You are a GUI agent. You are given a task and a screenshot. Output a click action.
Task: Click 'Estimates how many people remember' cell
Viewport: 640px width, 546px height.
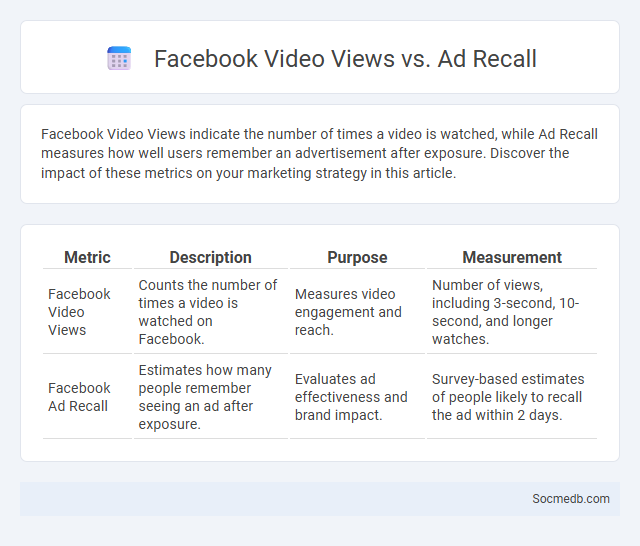pos(211,397)
